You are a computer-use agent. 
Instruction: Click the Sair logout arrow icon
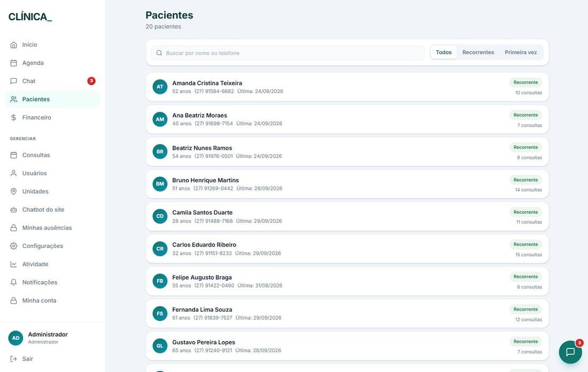(x=13, y=359)
